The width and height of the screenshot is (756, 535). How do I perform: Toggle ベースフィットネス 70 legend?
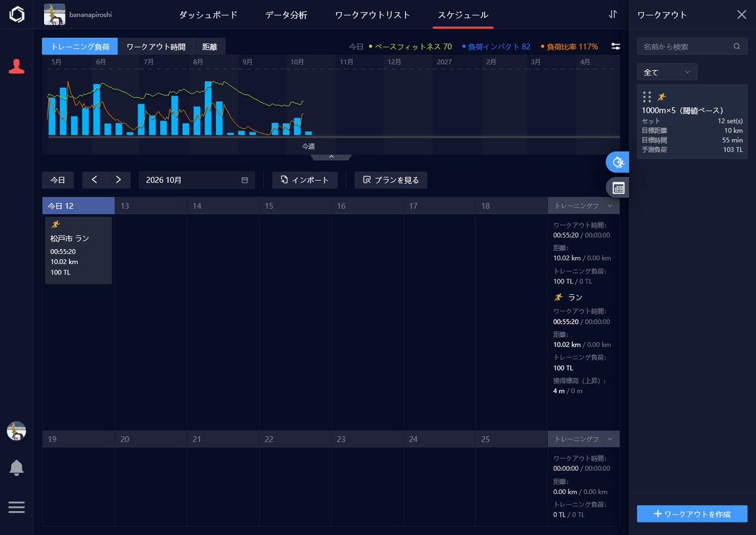(x=410, y=47)
